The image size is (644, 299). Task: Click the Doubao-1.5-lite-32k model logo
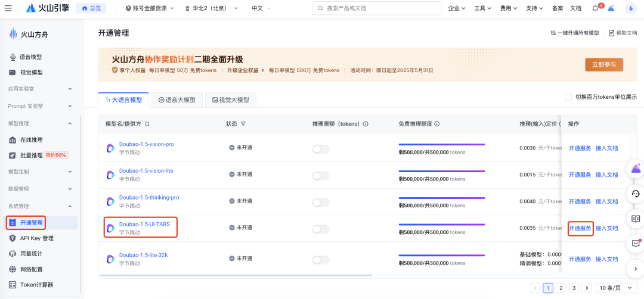click(x=110, y=259)
